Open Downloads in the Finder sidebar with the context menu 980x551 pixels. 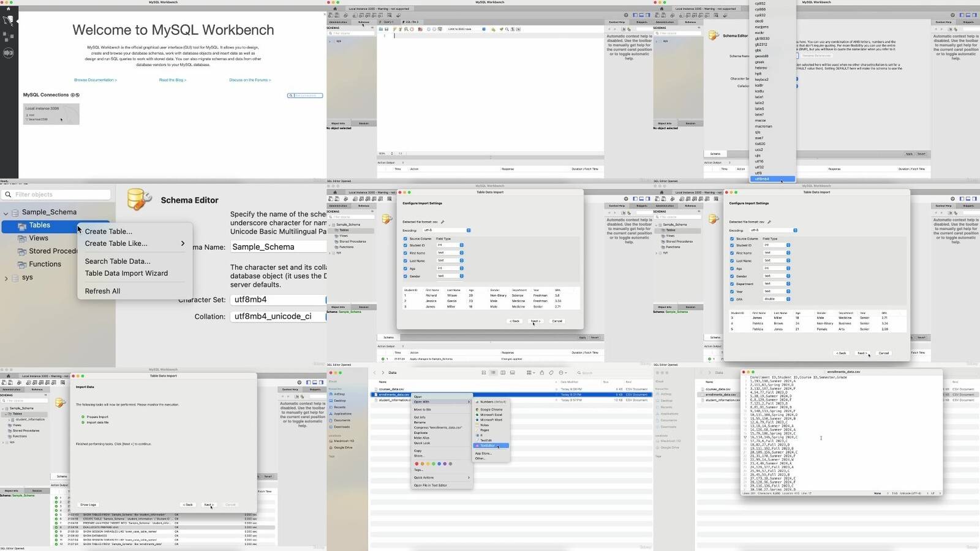click(339, 427)
